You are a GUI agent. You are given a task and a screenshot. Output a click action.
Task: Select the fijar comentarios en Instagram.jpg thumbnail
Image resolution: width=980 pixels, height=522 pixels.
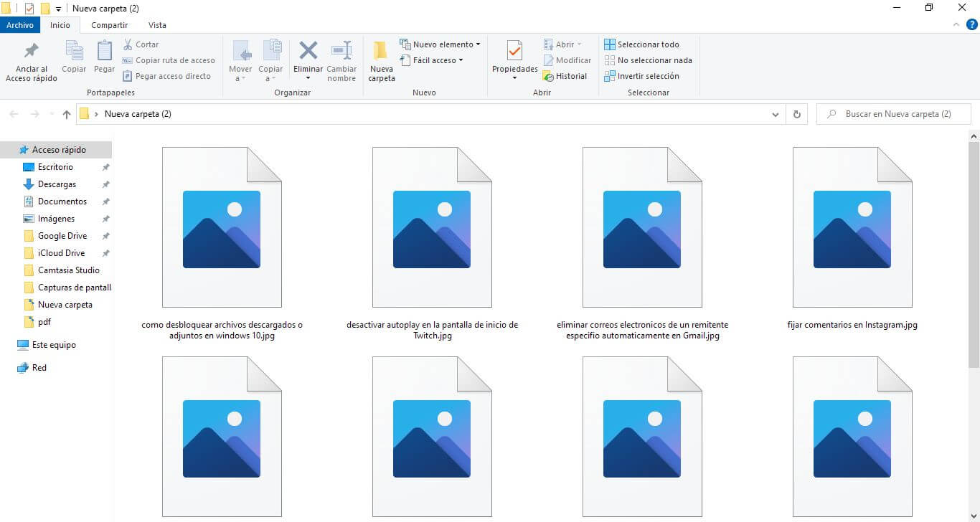coord(852,227)
